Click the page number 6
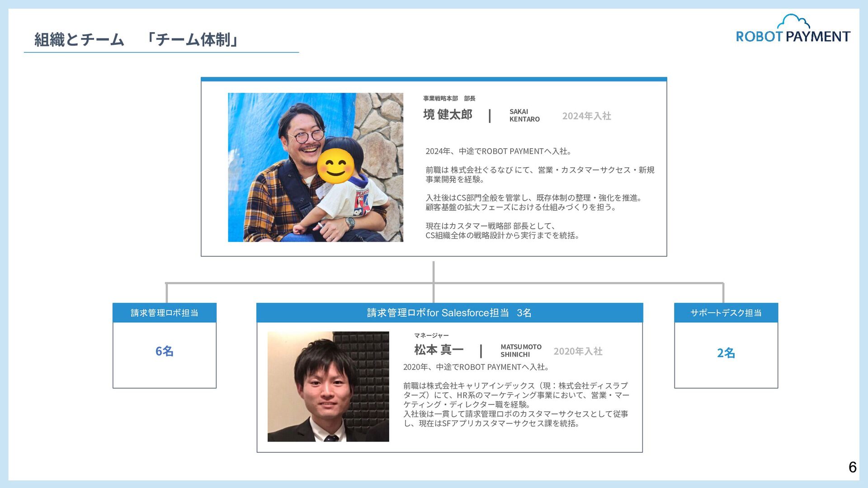Viewport: 868px width, 488px height. [852, 467]
